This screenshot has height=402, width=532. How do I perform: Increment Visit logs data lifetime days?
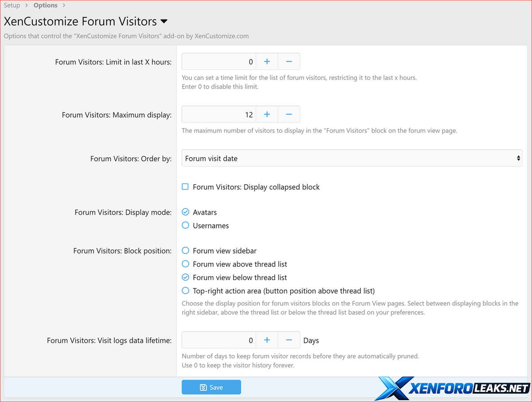267,340
